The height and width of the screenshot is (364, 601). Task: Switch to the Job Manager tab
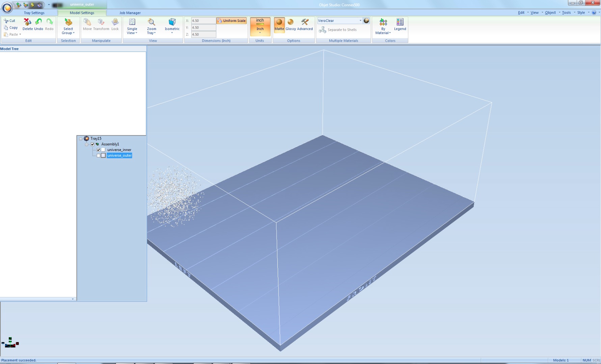pos(130,13)
